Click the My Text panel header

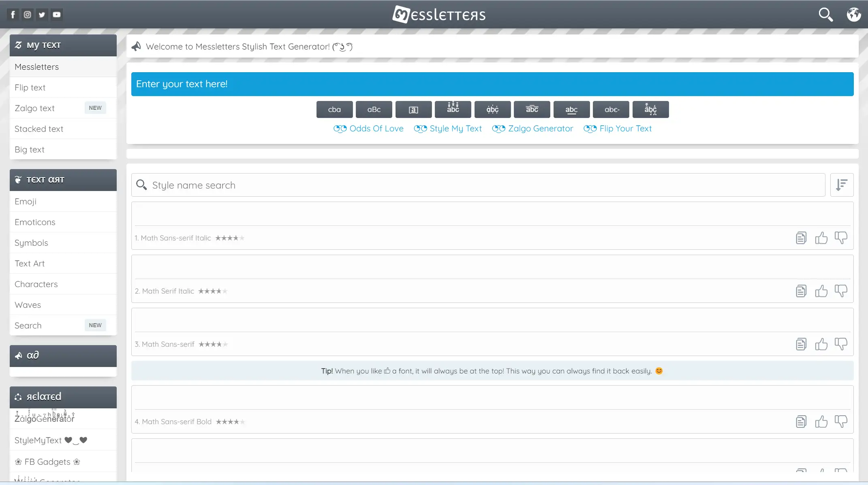[63, 45]
